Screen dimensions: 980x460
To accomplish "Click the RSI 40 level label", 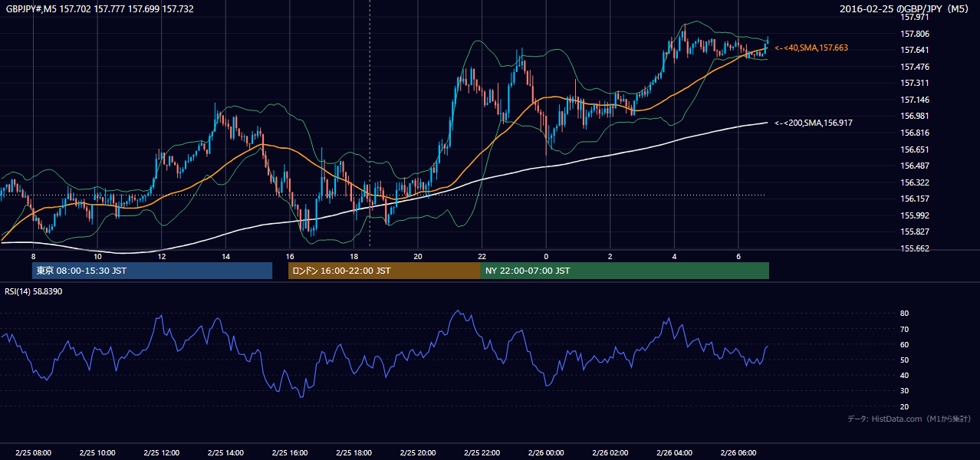I will (x=904, y=375).
